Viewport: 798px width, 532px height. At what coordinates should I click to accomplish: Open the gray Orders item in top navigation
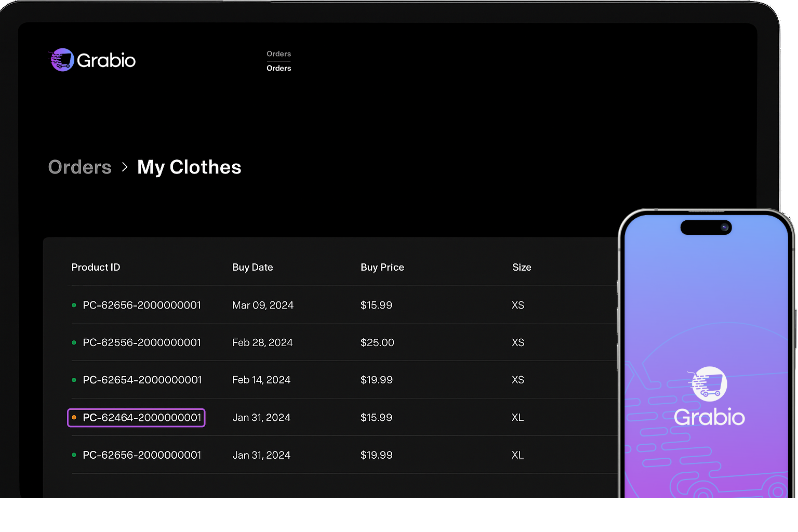(x=278, y=54)
